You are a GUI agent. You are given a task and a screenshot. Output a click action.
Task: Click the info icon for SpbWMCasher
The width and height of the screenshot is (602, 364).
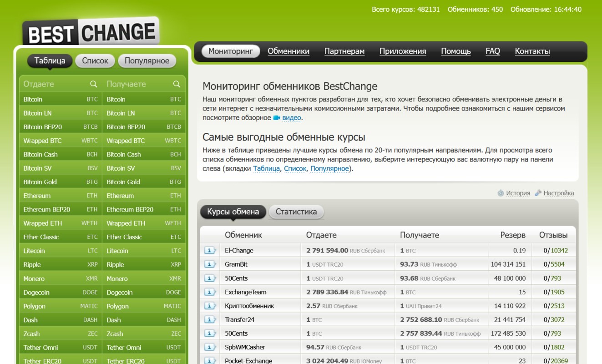pyautogui.click(x=210, y=347)
